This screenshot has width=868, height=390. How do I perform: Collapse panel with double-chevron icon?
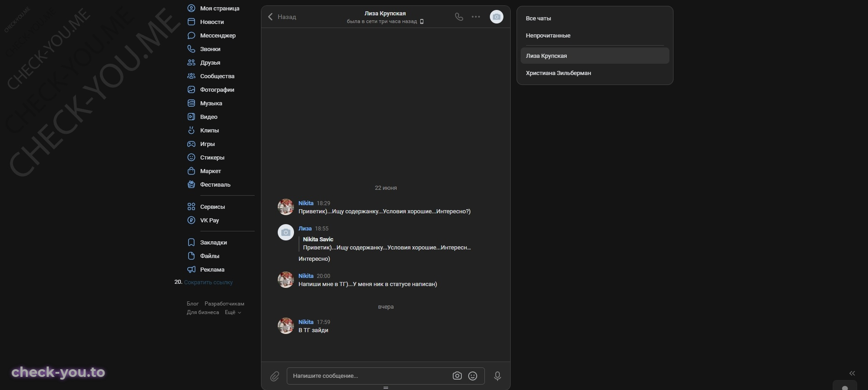(x=852, y=373)
